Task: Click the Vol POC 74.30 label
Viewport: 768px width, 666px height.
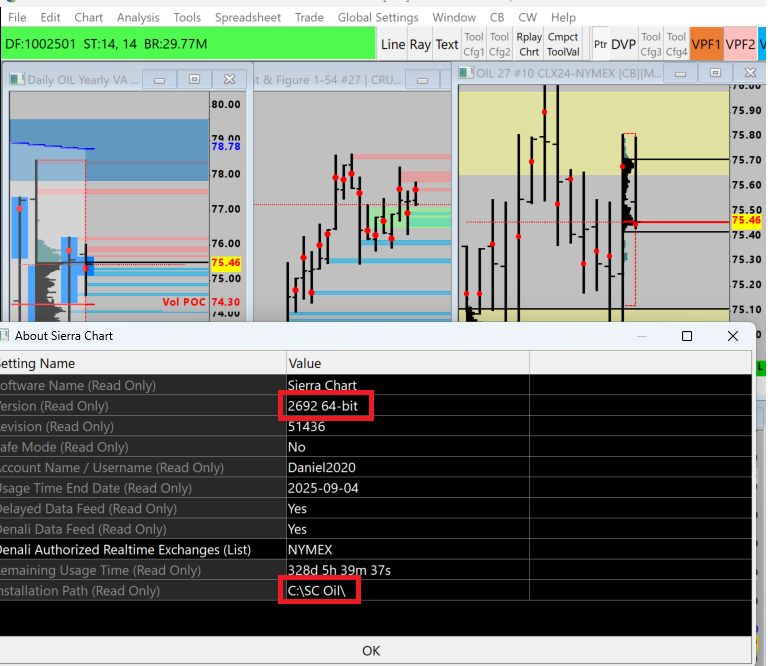Action: (x=201, y=302)
